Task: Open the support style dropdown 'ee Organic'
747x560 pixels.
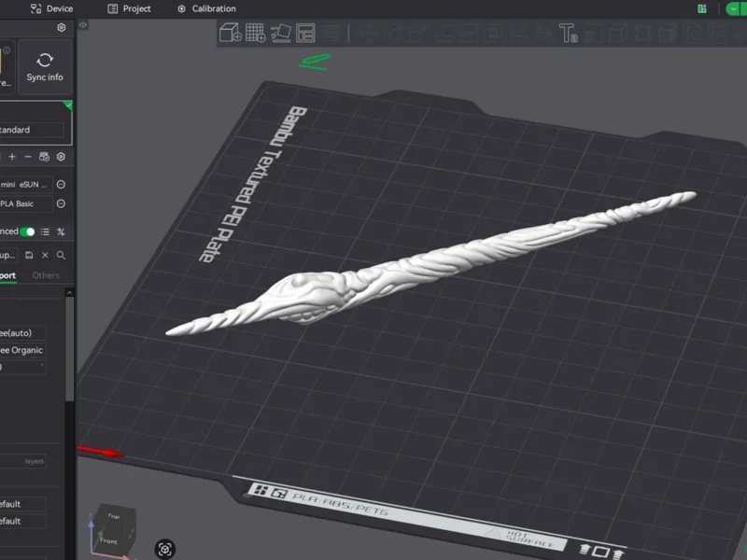Action: 22,350
